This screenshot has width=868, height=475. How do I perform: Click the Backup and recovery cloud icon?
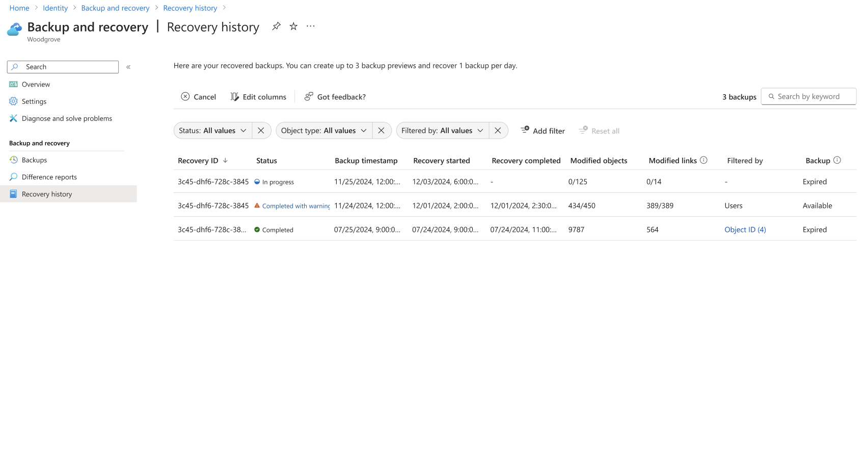tap(14, 30)
